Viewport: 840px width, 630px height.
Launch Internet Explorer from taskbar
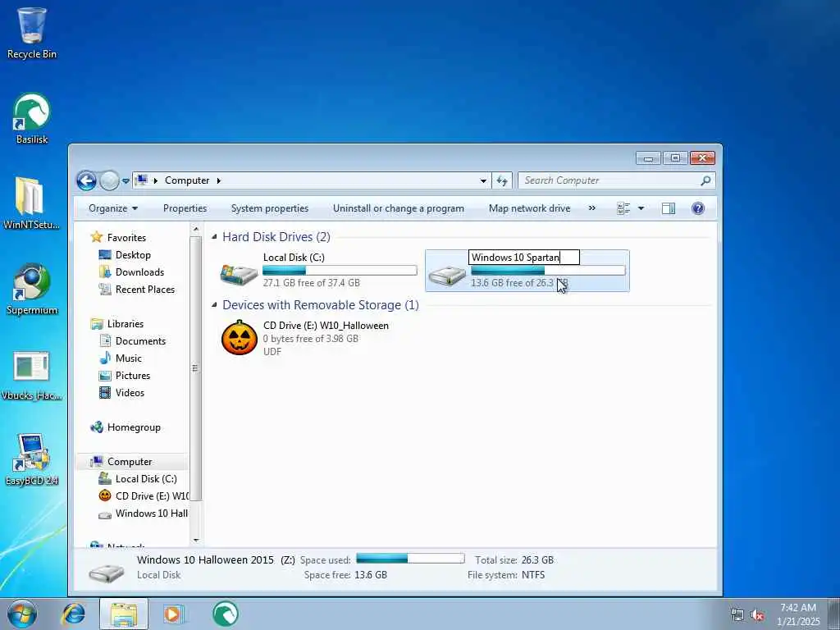[x=73, y=614]
